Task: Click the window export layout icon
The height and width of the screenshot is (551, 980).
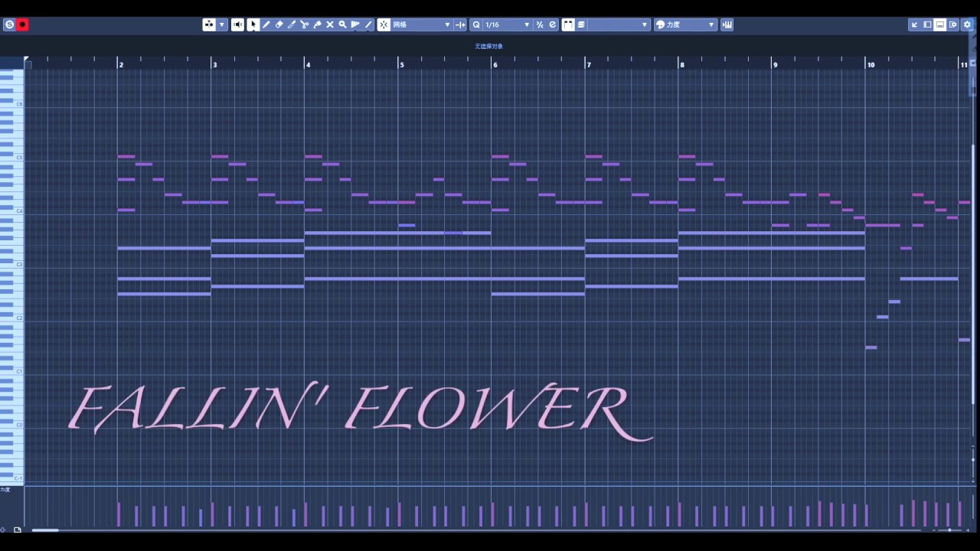Action: [953, 24]
